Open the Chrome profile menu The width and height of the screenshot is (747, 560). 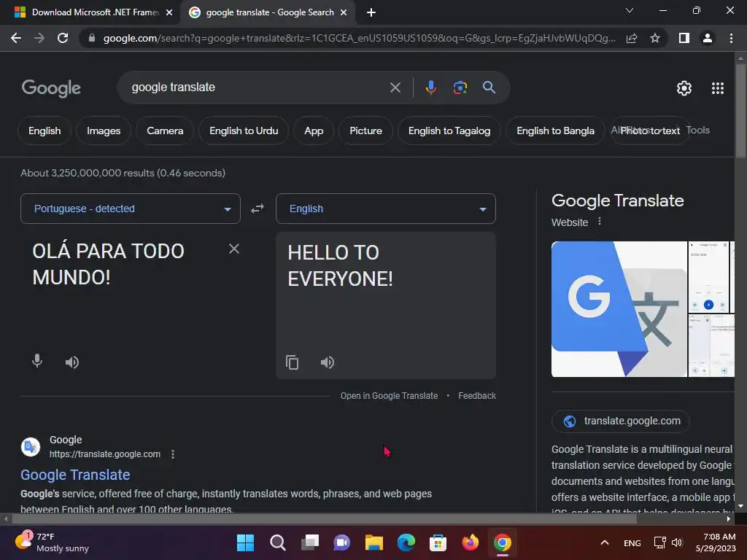point(708,38)
